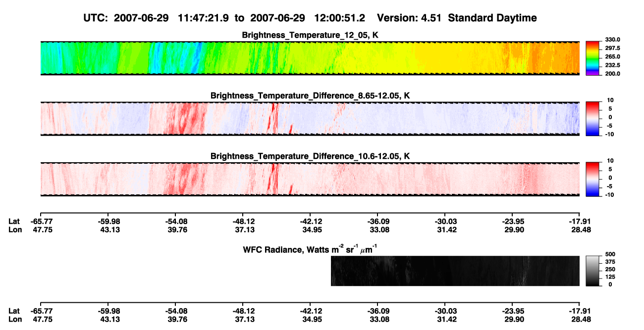Click the 10 label on 8.65-12.05 color bar
The height and width of the screenshot is (330, 644).
611,100
